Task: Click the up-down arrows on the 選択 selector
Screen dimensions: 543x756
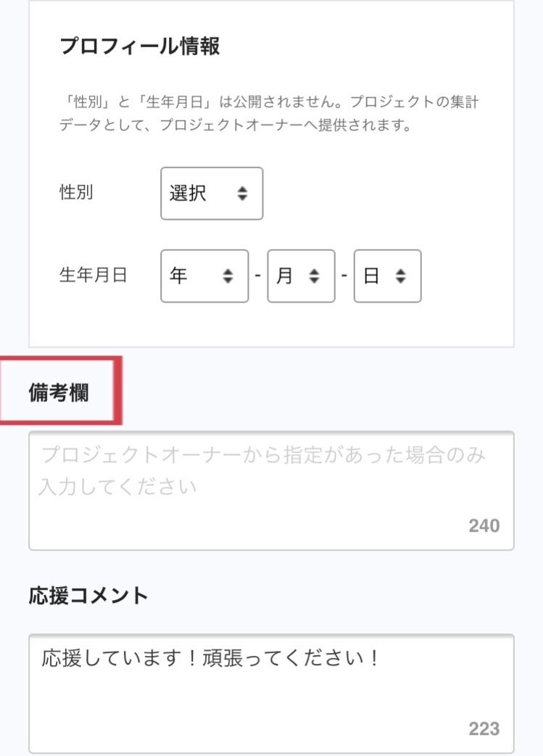Action: [242, 194]
